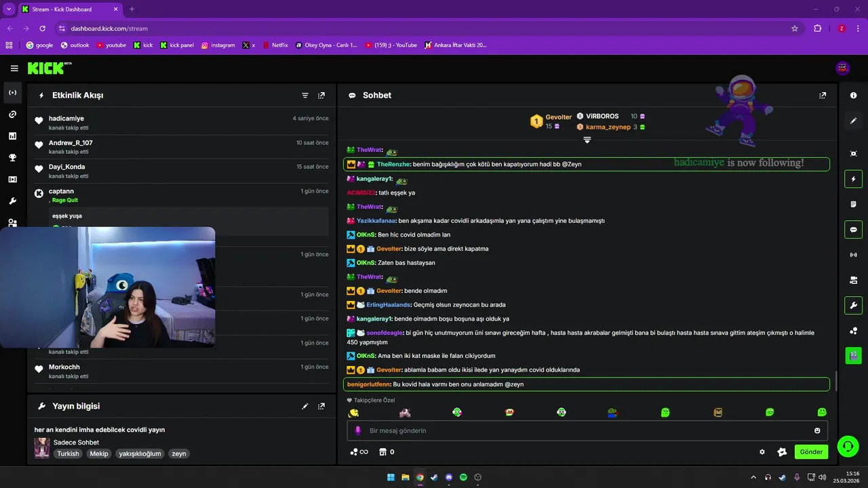Toggle the activity feed lightning widget
The image size is (868, 488).
pyautogui.click(x=853, y=179)
